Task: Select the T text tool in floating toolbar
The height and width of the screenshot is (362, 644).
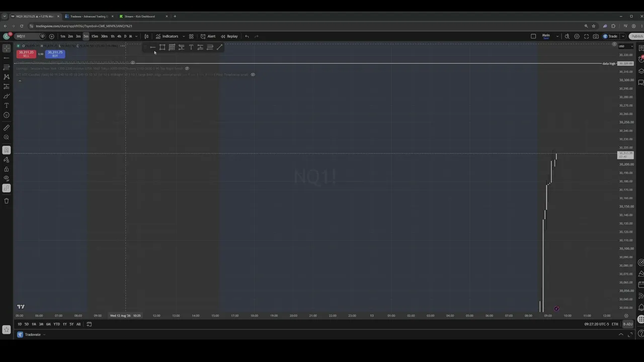Action: point(191,47)
